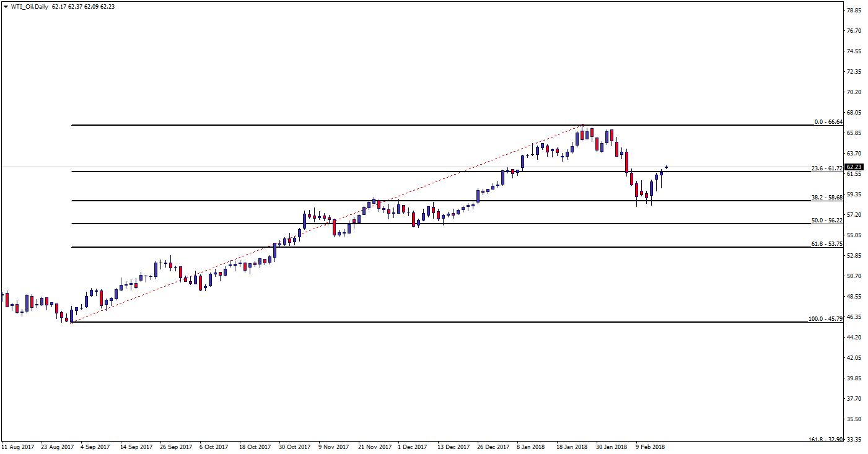868x454 pixels.
Task: Select the red dashed Fibonacci trendline
Action: click(327, 224)
